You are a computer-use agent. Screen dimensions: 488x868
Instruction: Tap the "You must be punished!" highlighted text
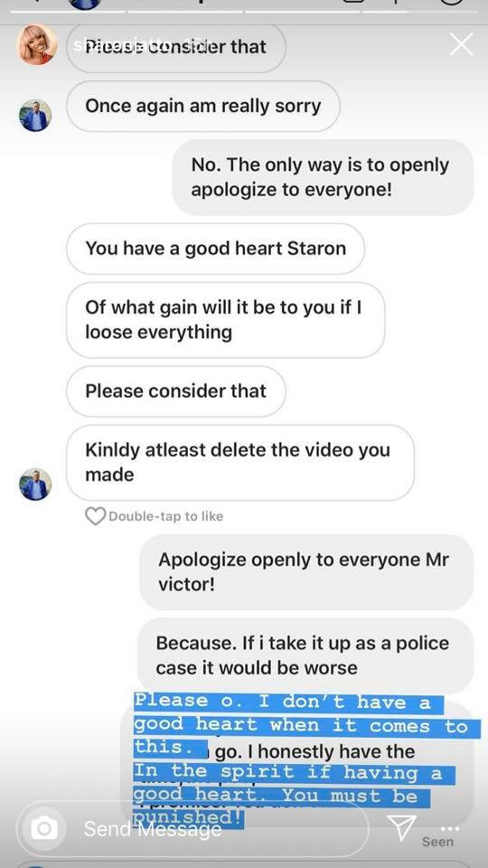282,807
